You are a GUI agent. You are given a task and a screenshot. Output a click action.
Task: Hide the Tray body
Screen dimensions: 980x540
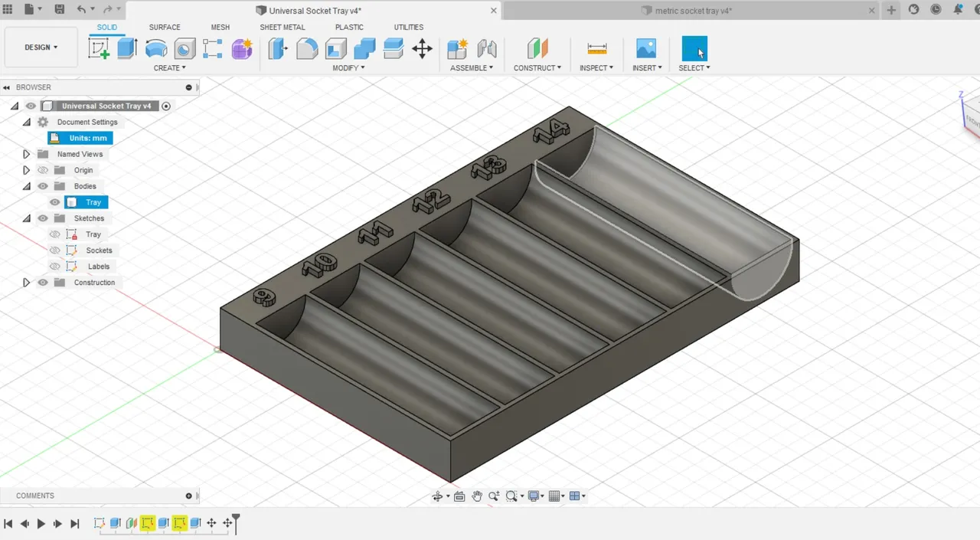55,202
